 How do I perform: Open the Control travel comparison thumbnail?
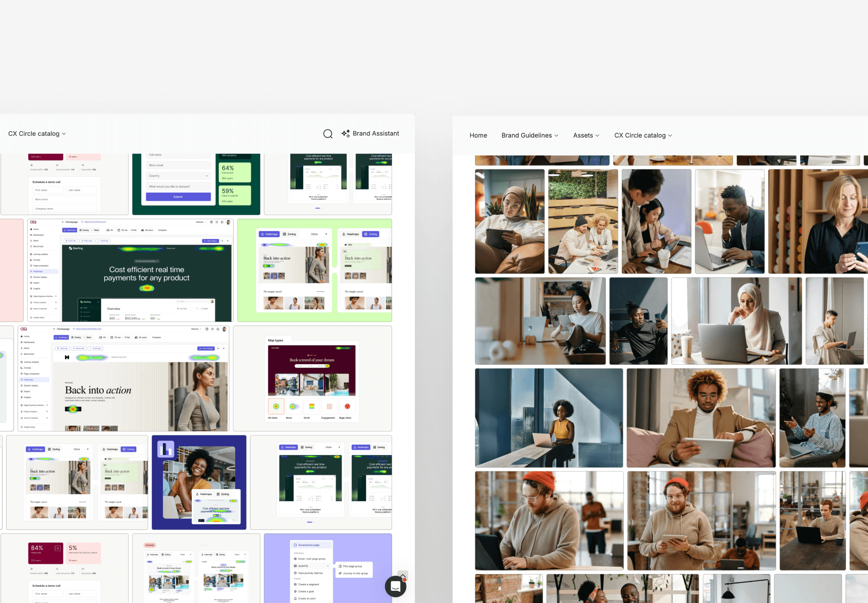tap(196, 568)
